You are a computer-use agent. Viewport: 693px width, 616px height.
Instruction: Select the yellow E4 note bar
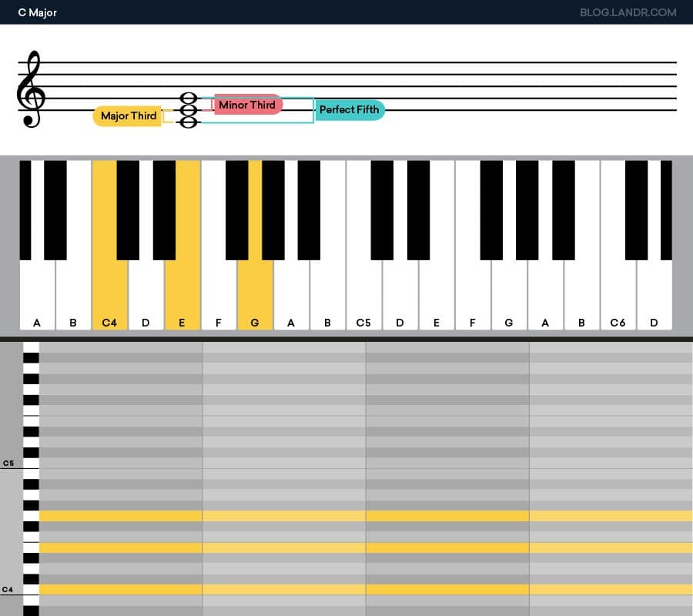tap(231, 548)
